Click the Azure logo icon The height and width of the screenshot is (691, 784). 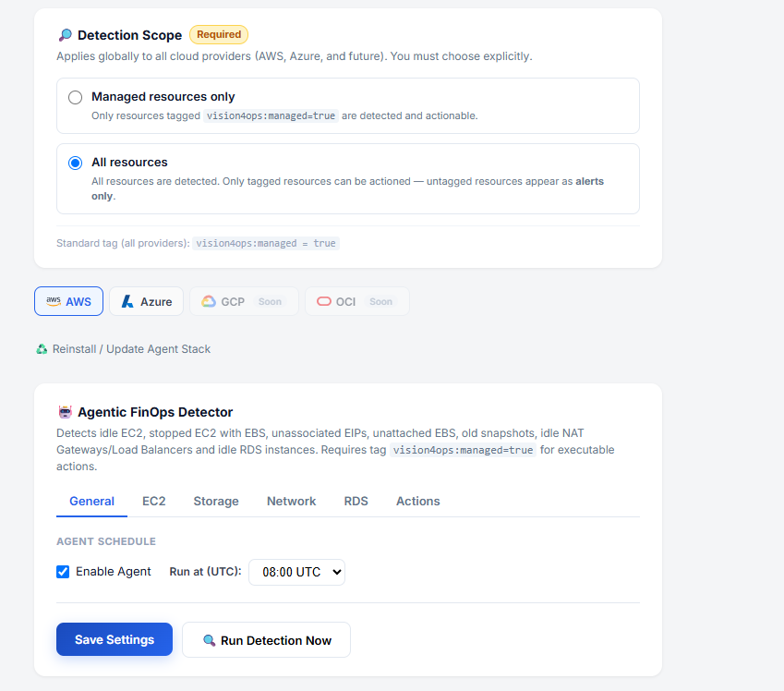pos(128,301)
